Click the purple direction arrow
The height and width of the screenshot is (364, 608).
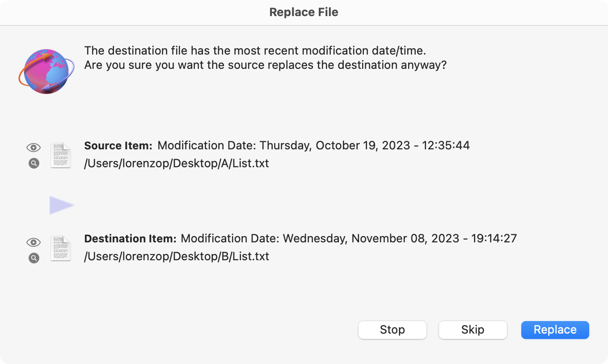click(62, 205)
